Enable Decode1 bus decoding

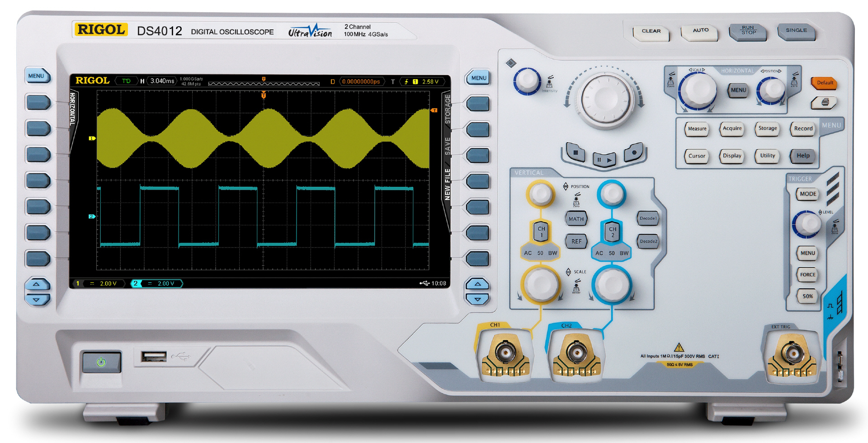point(648,218)
